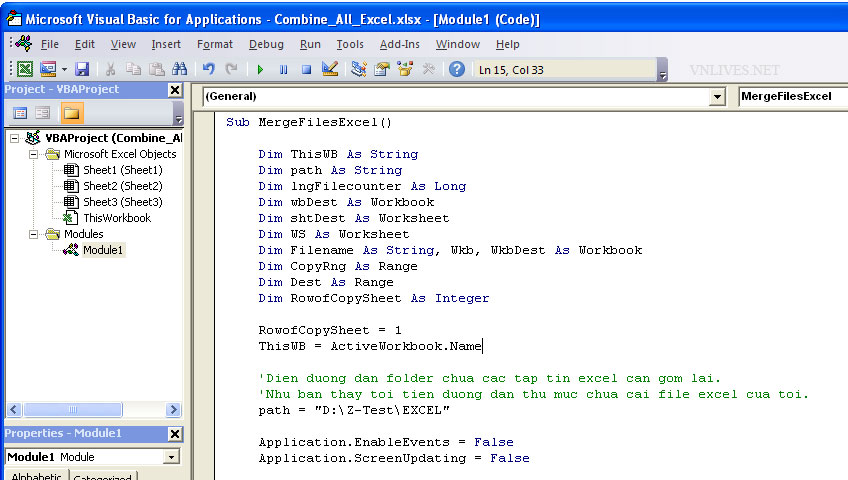Image resolution: width=848 pixels, height=480 pixels.
Task: Open the Window menu
Action: tap(458, 44)
